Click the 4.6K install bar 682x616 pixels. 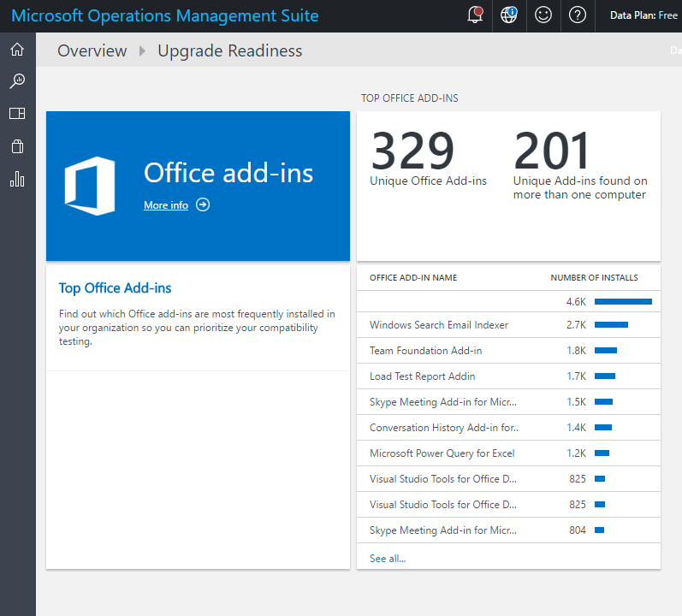pyautogui.click(x=623, y=302)
